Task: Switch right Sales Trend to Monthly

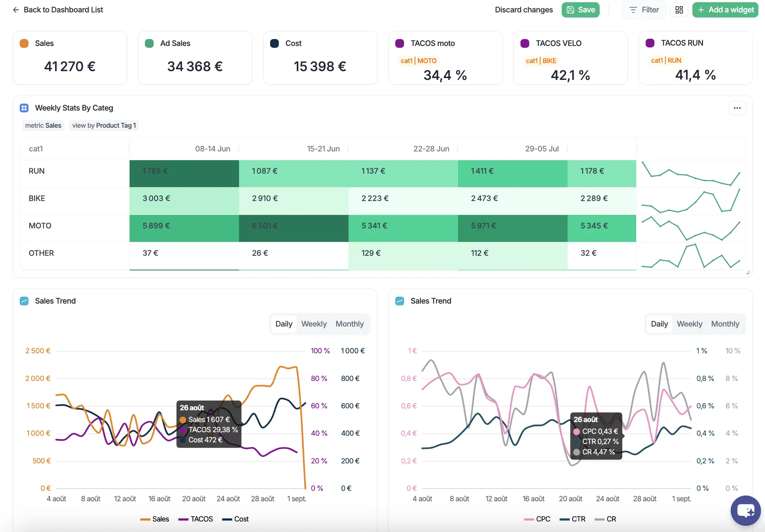Action: point(725,324)
